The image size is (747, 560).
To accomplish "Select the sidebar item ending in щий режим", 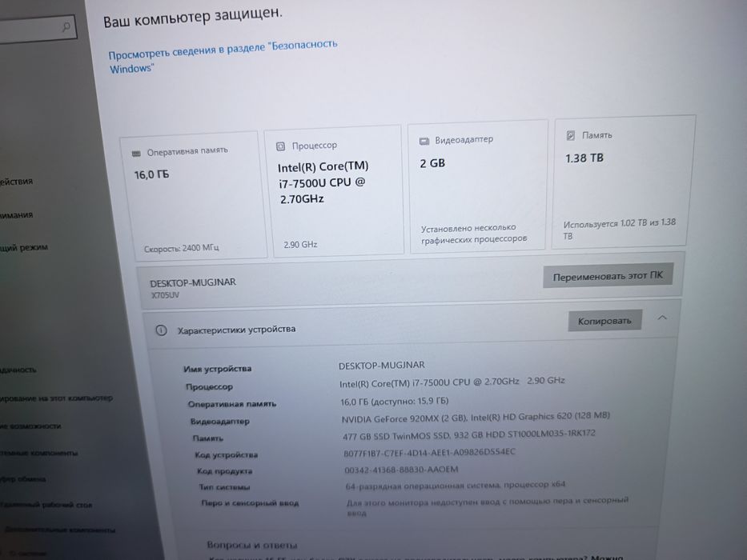I will (24, 248).
